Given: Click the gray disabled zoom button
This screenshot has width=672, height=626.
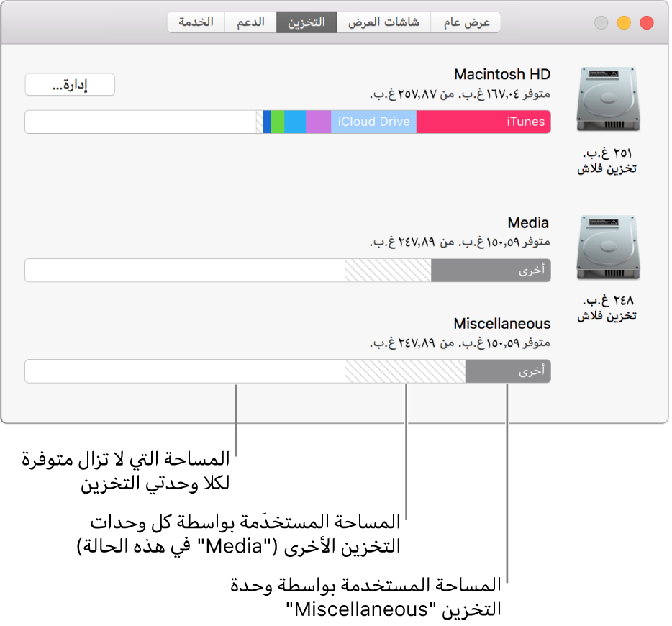Looking at the screenshot, I should (601, 22).
